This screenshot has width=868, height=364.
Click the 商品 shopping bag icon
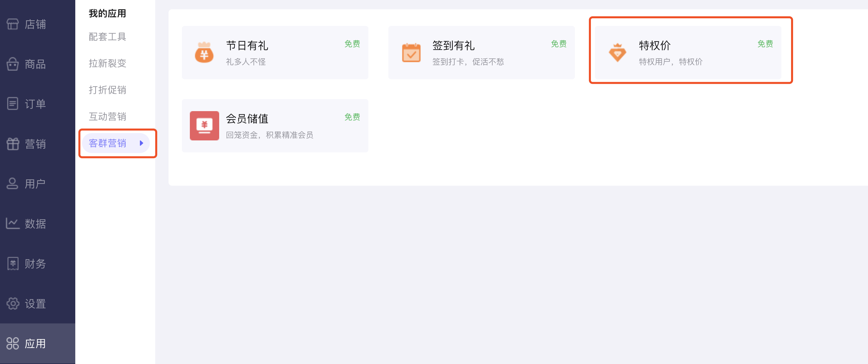tap(12, 64)
